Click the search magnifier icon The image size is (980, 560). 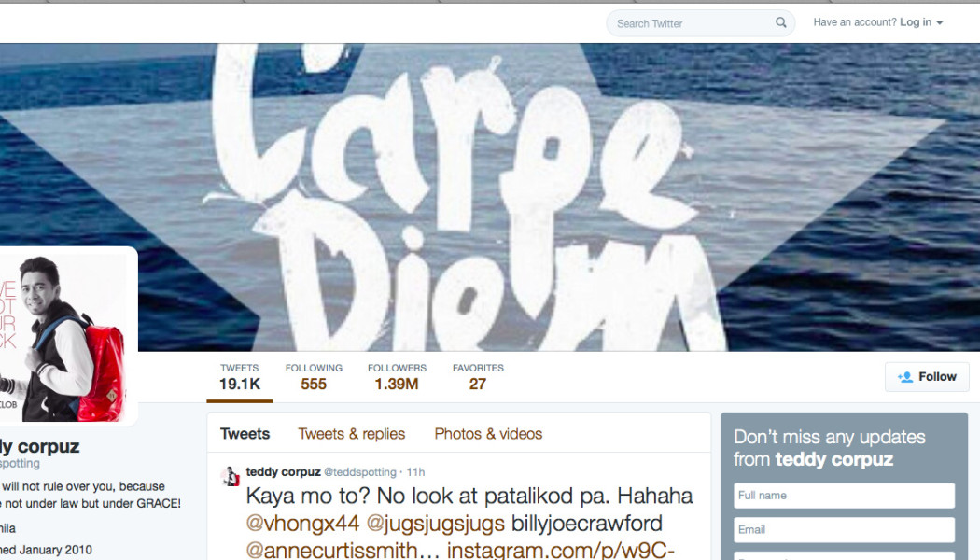tap(780, 22)
